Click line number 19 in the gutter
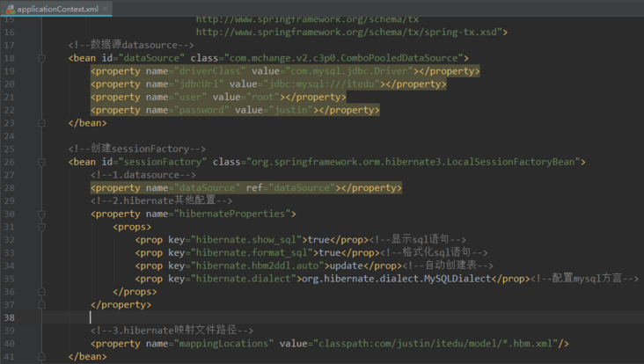644x364 pixels. click(9, 71)
